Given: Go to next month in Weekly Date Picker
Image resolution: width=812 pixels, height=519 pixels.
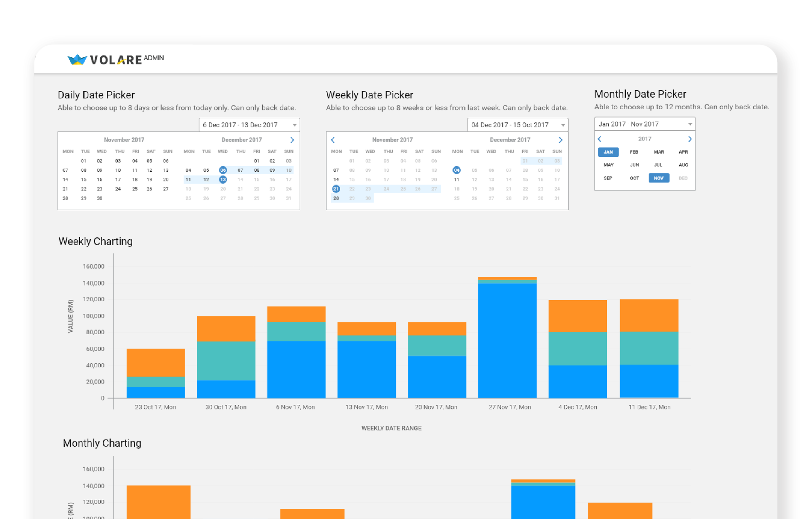Looking at the screenshot, I should tap(560, 140).
